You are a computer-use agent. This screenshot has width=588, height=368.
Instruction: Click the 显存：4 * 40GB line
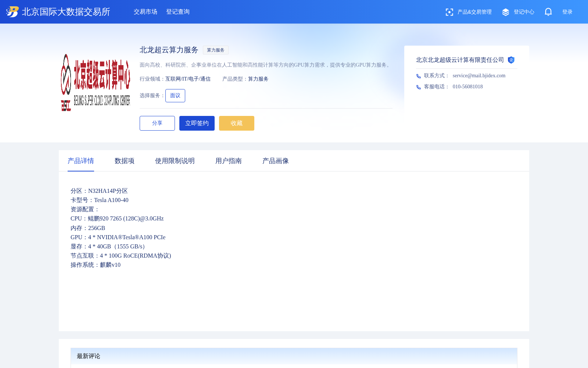109,246
